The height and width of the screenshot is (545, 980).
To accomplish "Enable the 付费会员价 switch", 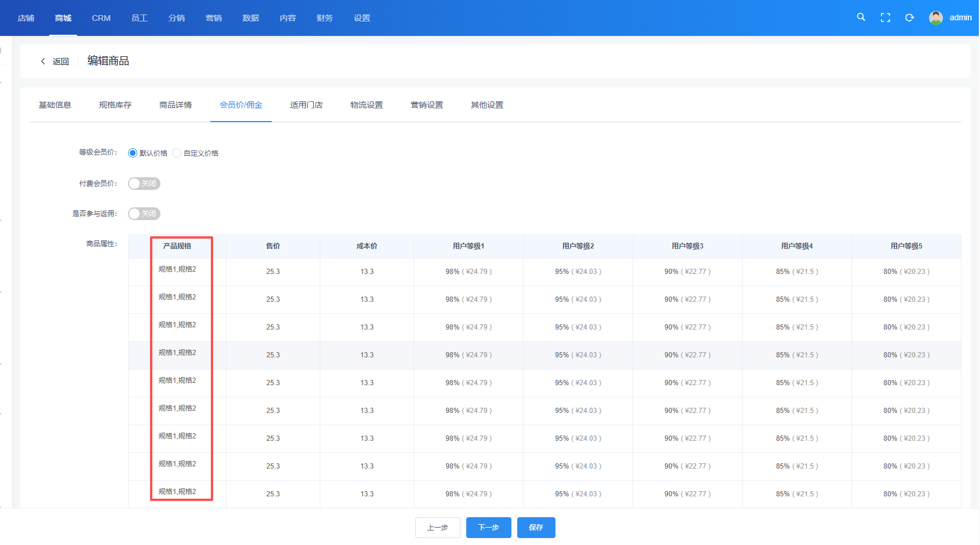I will (144, 184).
